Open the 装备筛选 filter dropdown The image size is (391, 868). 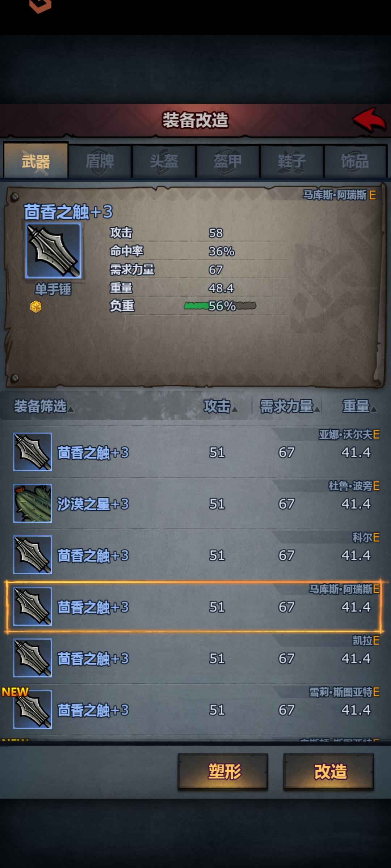[43, 406]
